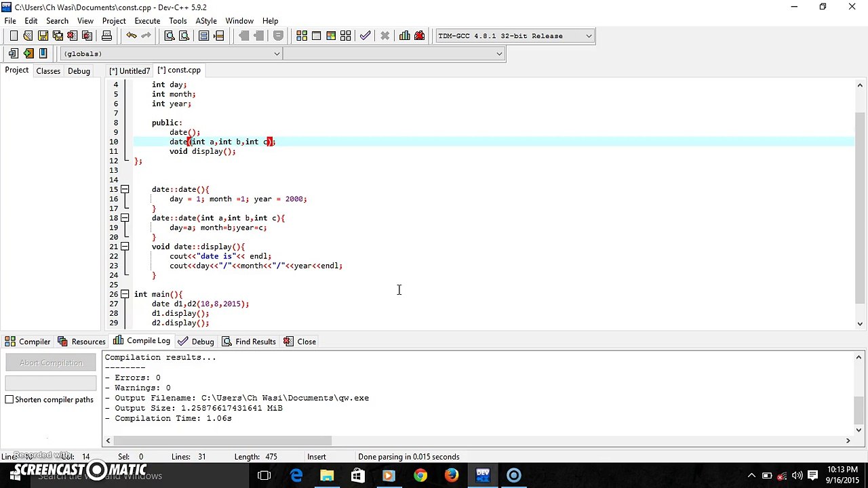The height and width of the screenshot is (488, 868).
Task: Switch to the Classes side tab
Action: [x=48, y=71]
